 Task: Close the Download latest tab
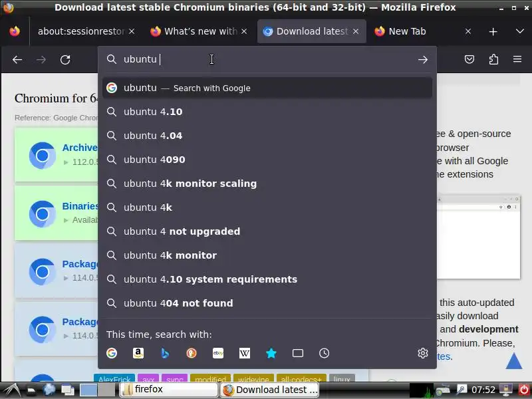click(x=356, y=31)
